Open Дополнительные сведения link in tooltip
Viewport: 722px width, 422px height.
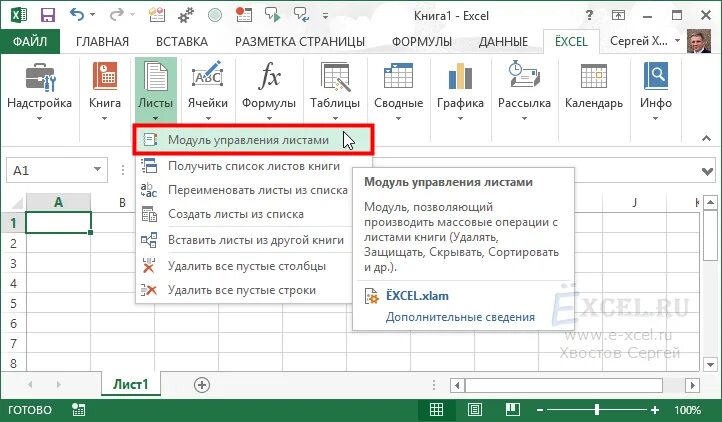tap(460, 317)
